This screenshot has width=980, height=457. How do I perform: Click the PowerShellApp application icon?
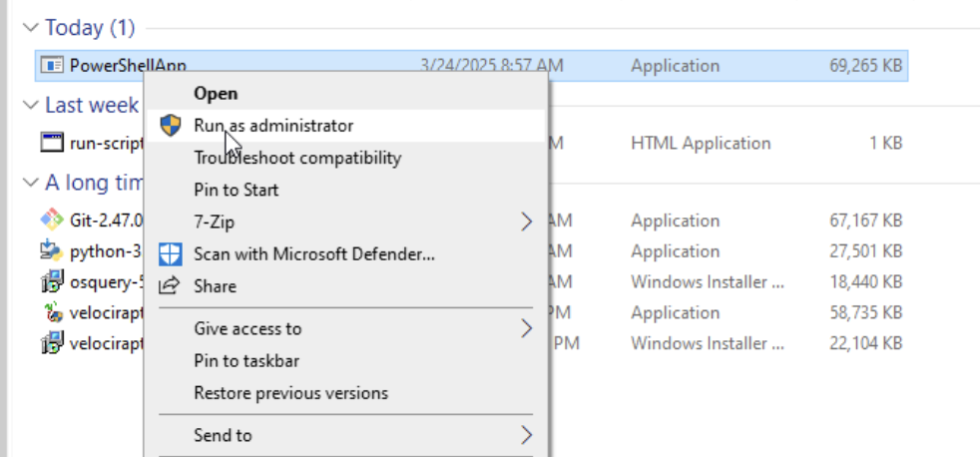pyautogui.click(x=52, y=65)
